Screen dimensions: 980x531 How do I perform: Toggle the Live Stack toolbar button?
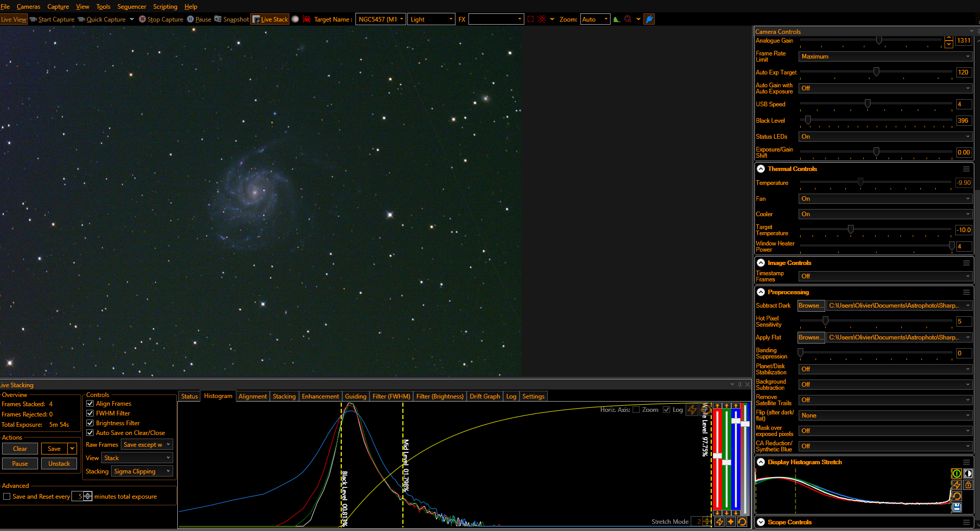pos(270,20)
